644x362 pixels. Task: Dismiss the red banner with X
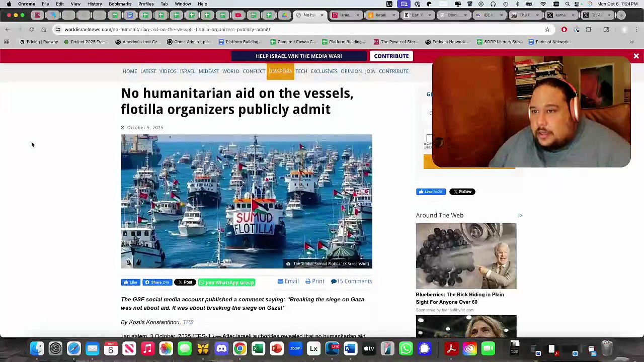click(x=636, y=56)
